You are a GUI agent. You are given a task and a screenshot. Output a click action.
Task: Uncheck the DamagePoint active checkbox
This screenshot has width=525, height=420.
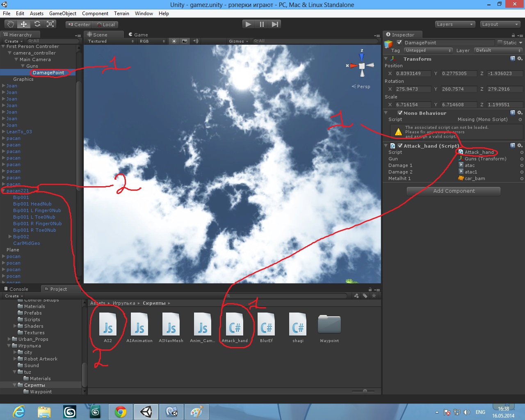pyautogui.click(x=399, y=43)
